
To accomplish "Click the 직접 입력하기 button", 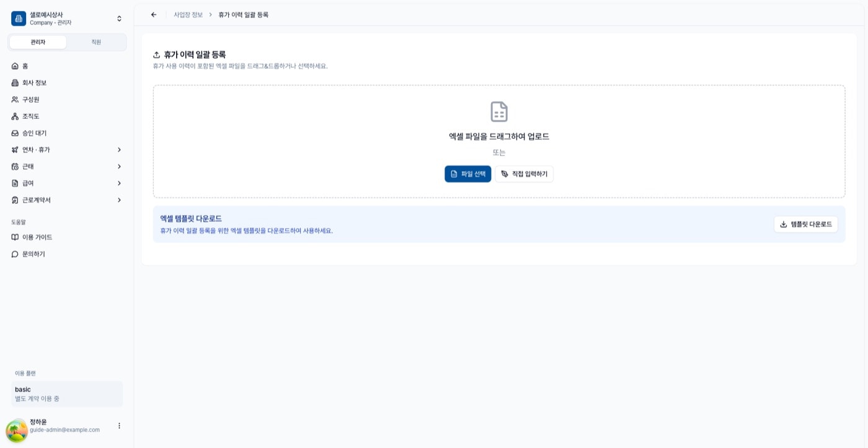I will tap(524, 173).
